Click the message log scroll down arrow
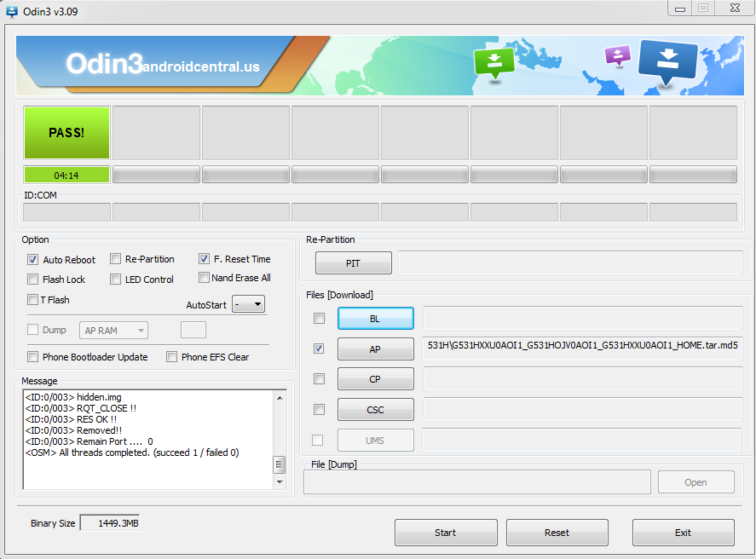Image resolution: width=756 pixels, height=559 pixels. coord(280,481)
